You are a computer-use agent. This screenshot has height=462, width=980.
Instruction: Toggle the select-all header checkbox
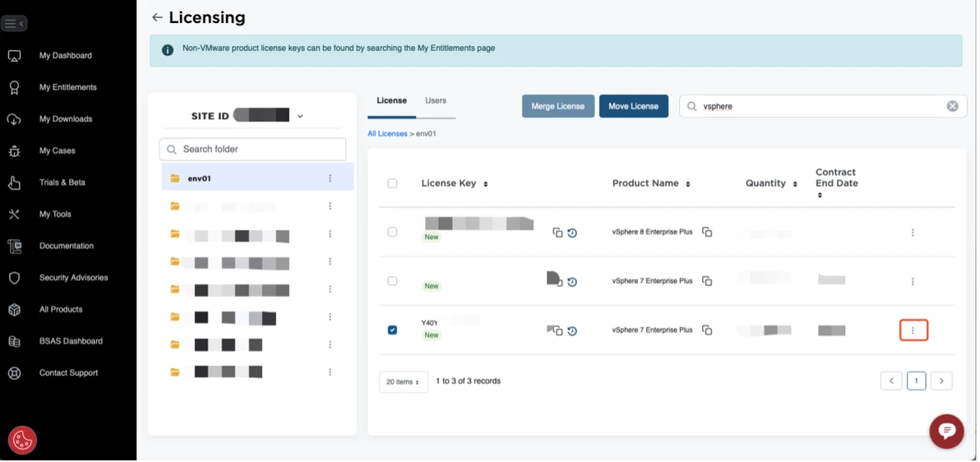point(392,183)
